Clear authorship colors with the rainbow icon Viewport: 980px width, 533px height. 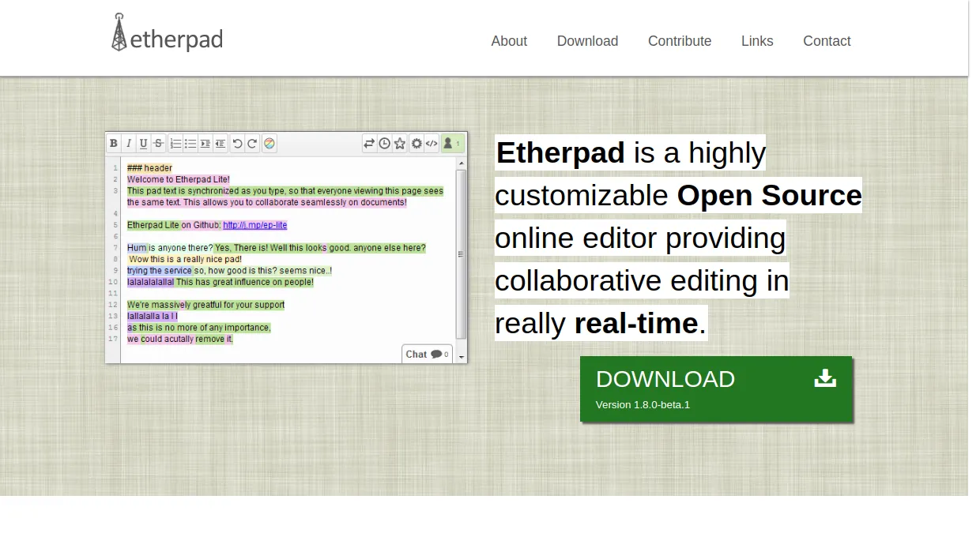pyautogui.click(x=269, y=144)
